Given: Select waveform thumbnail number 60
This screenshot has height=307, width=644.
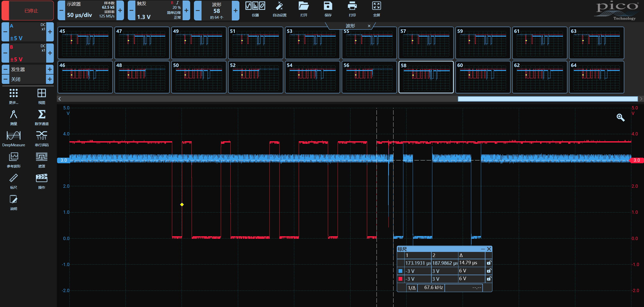Looking at the screenshot, I should 483,77.
